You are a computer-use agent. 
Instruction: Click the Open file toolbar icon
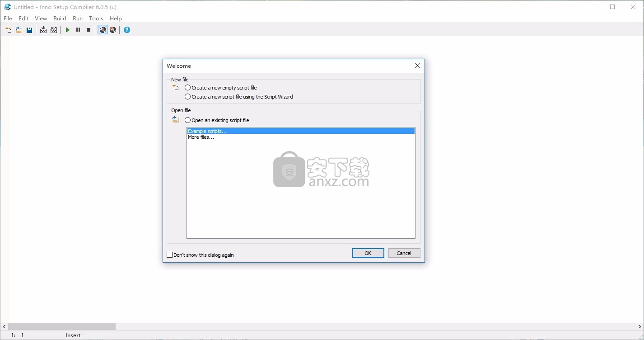tap(19, 30)
